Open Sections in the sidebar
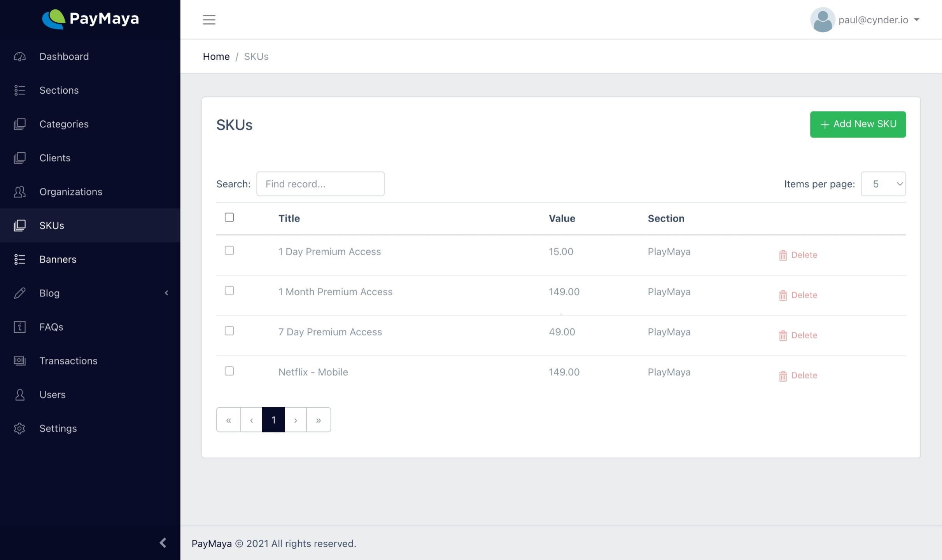This screenshot has height=560, width=942. (59, 90)
